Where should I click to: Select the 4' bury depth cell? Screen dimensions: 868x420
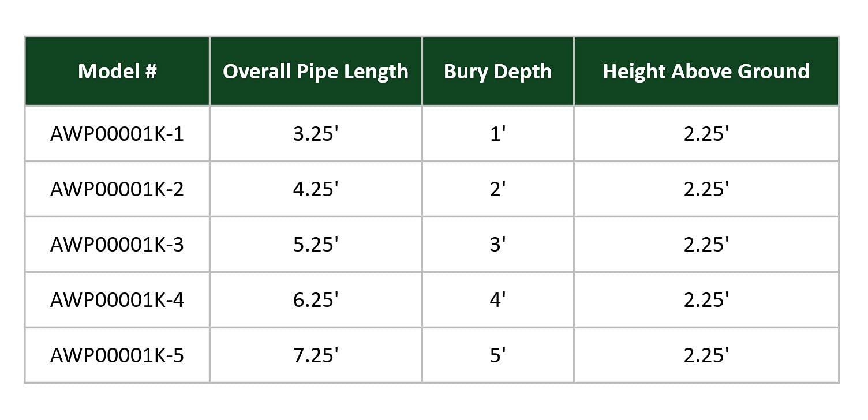point(498,300)
